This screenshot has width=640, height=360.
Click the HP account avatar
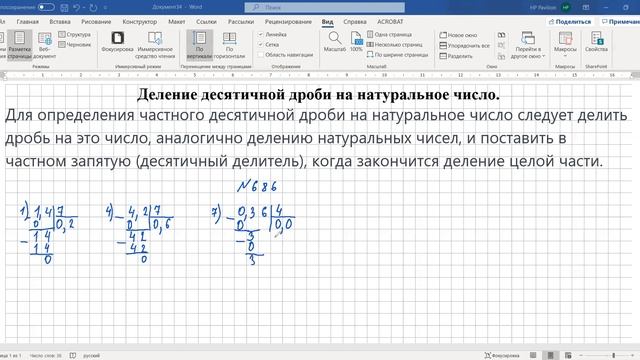[566, 7]
